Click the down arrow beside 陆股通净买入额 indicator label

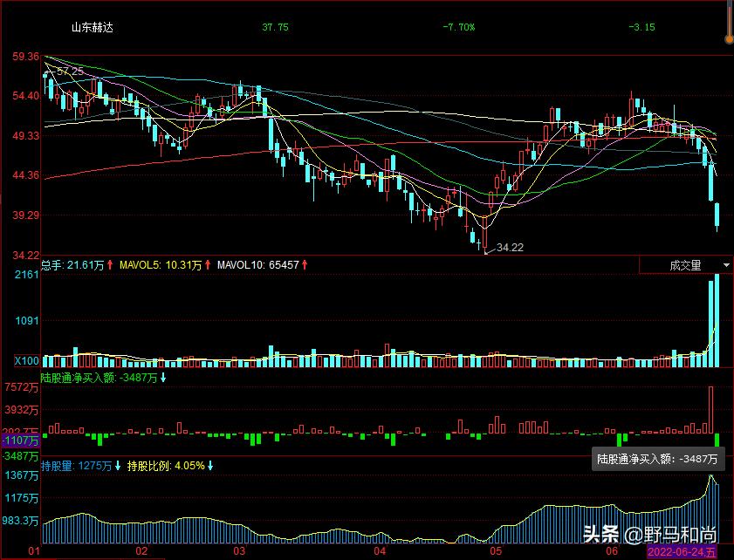click(x=163, y=378)
